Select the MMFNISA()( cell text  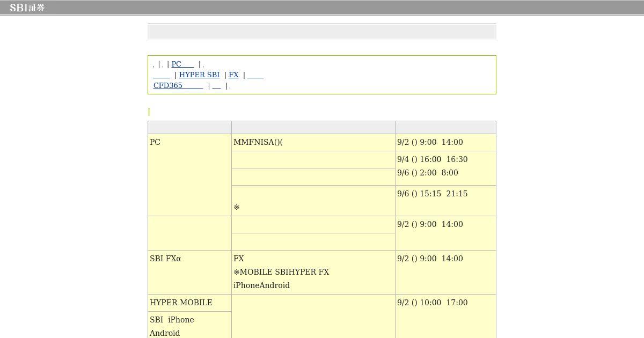pyautogui.click(x=258, y=142)
